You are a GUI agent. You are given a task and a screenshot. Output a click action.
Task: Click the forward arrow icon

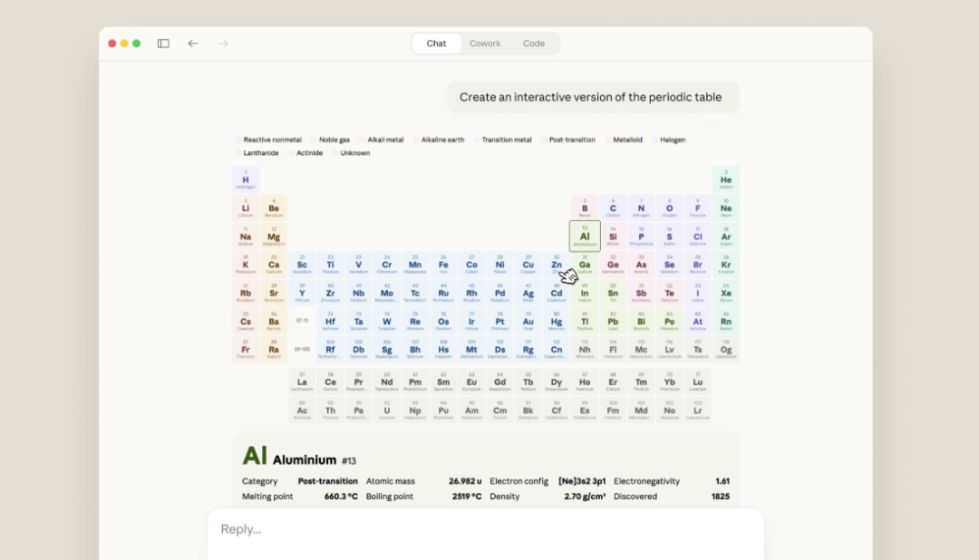click(223, 43)
